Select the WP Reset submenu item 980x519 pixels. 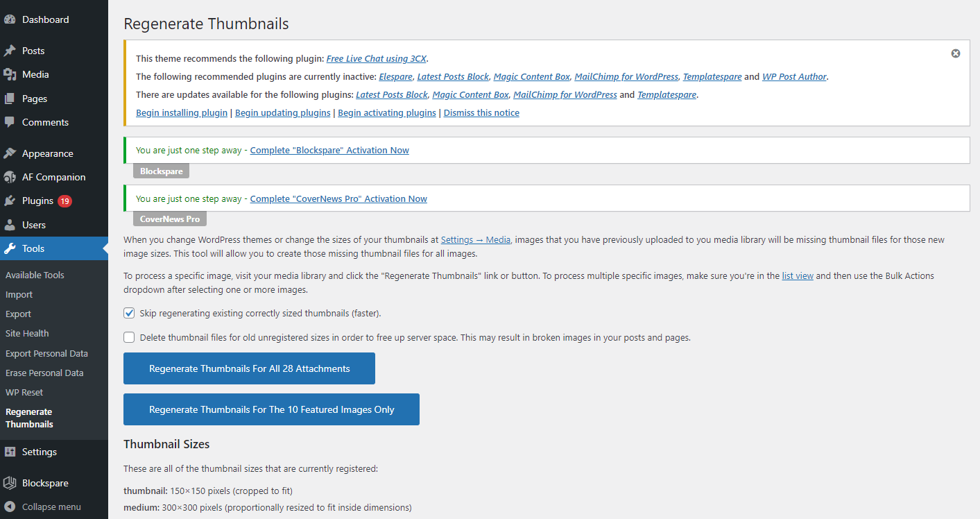pos(24,392)
